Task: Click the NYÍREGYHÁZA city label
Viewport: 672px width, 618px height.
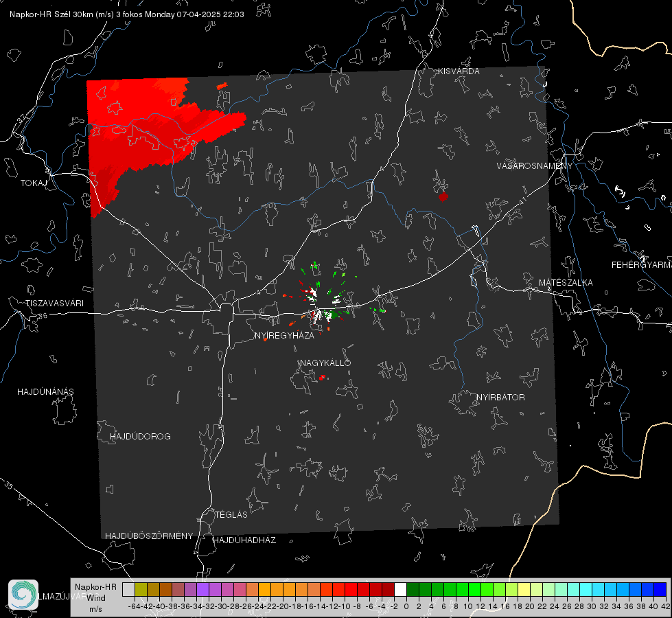Action: pyautogui.click(x=284, y=336)
